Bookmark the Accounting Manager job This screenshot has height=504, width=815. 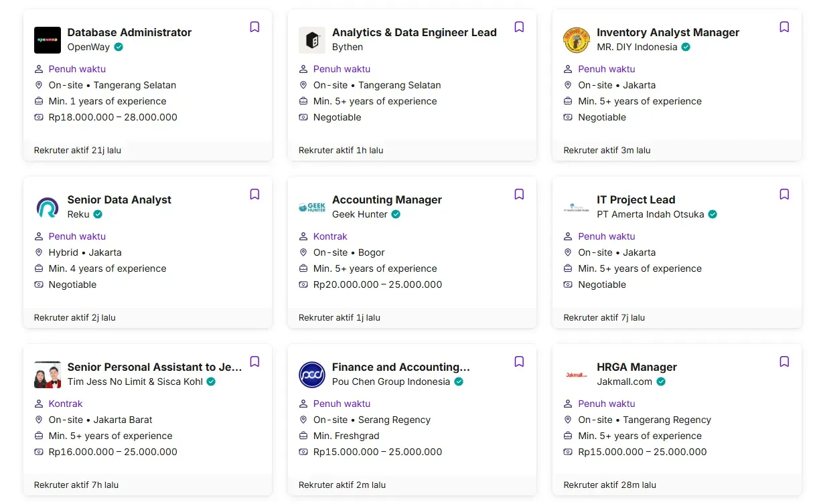[519, 194]
